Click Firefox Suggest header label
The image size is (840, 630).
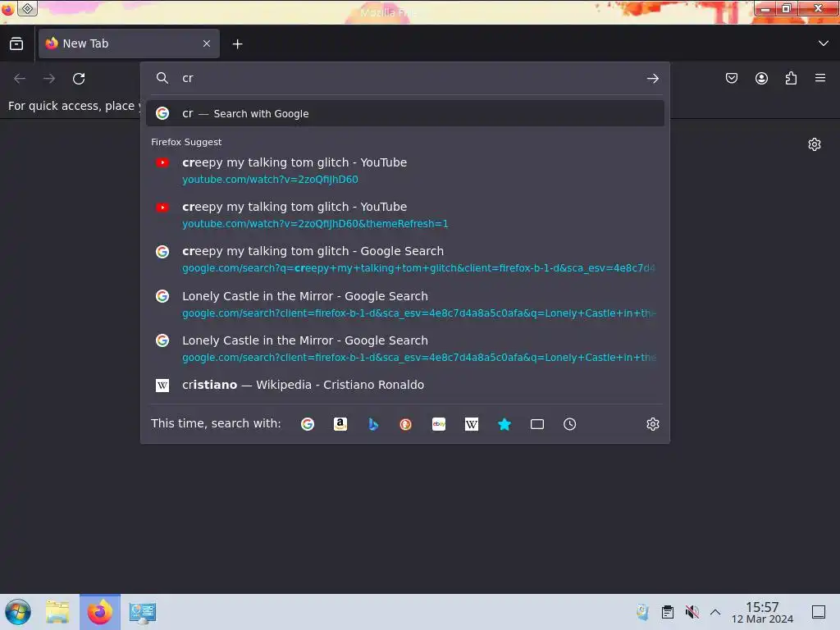pos(186,142)
